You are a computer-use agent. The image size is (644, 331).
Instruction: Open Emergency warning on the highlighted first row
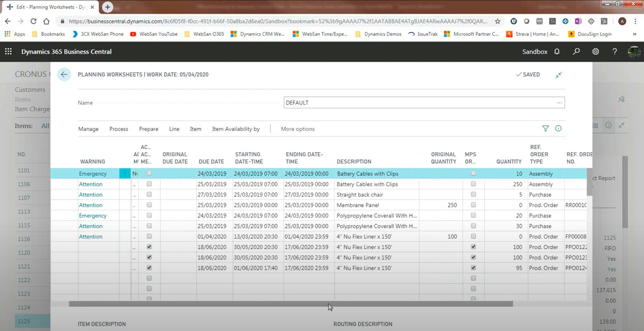93,174
